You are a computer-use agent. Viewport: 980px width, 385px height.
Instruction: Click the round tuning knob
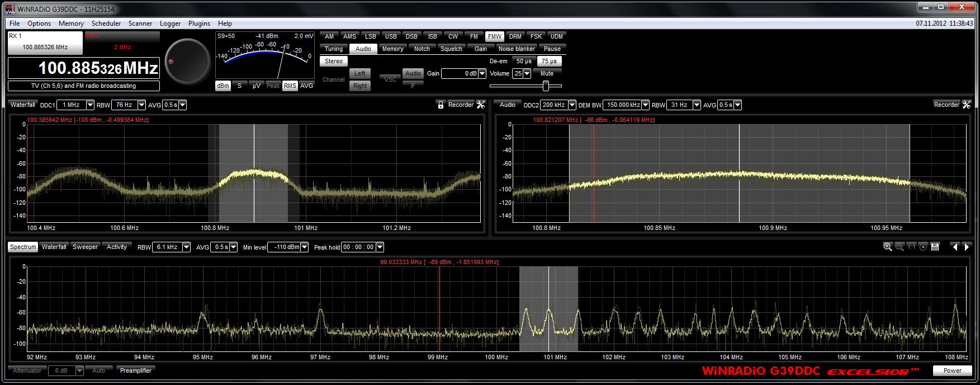tap(187, 62)
